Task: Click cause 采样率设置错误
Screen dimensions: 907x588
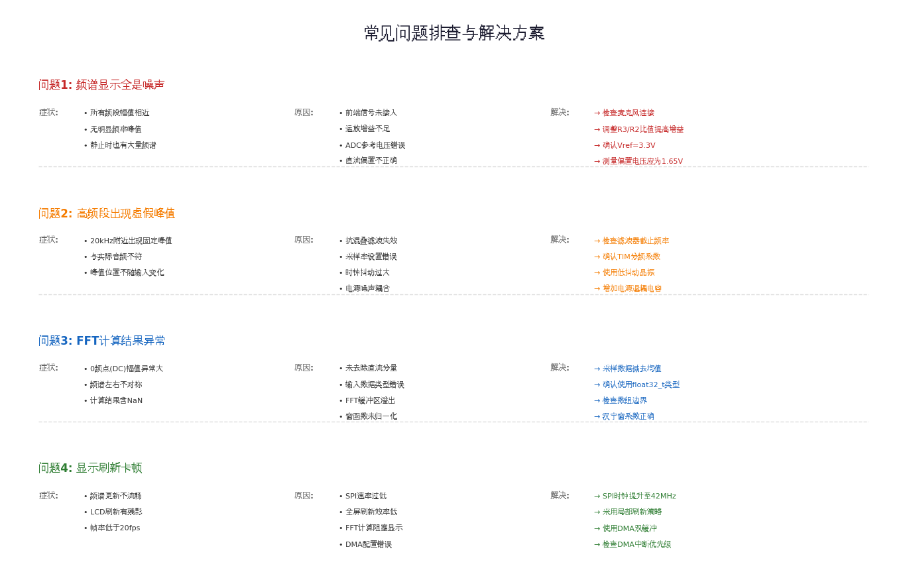Action: tap(371, 257)
